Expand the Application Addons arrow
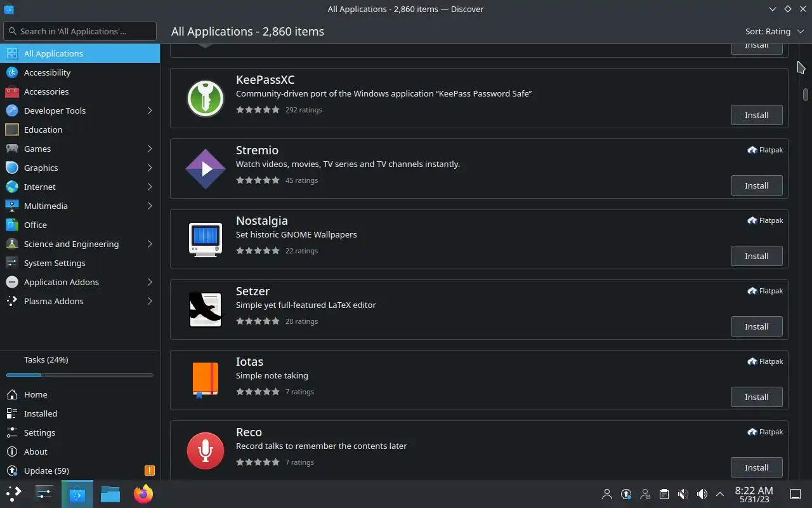This screenshot has height=508, width=812. [x=150, y=282]
